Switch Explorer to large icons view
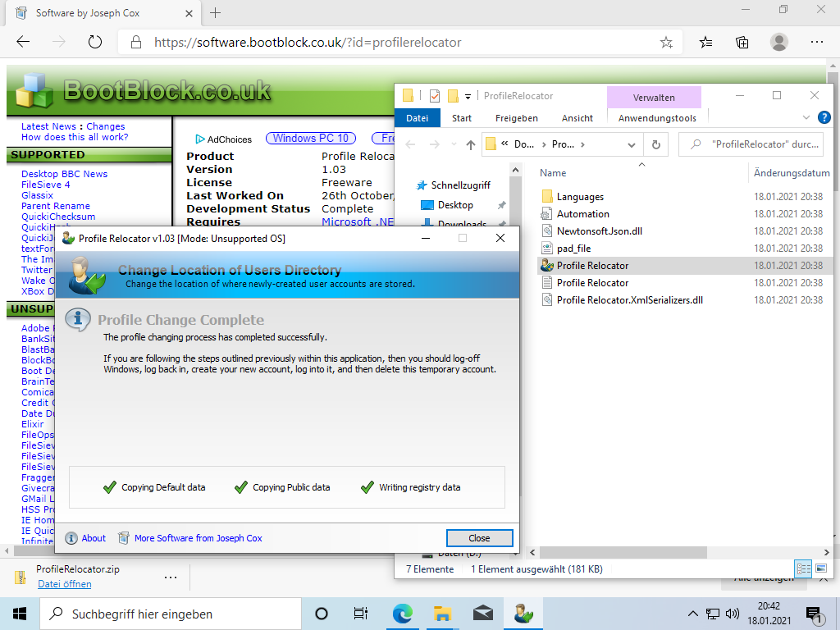 tap(820, 568)
